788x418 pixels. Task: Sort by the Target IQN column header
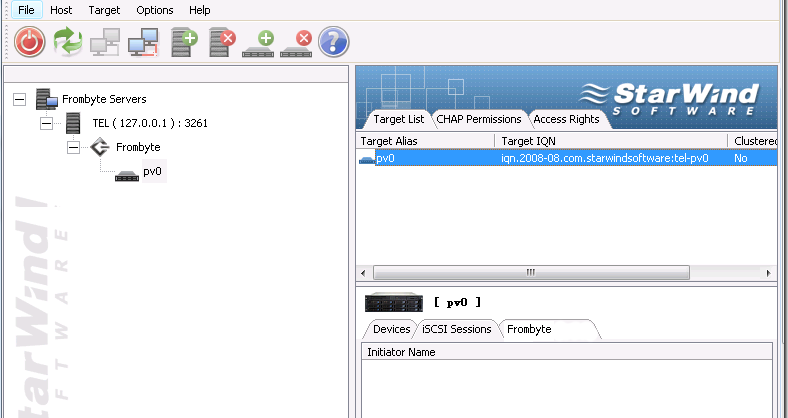(611, 141)
